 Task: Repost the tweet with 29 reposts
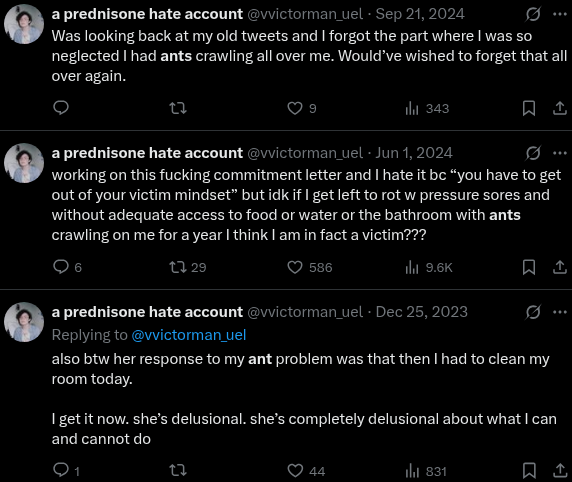(188, 267)
